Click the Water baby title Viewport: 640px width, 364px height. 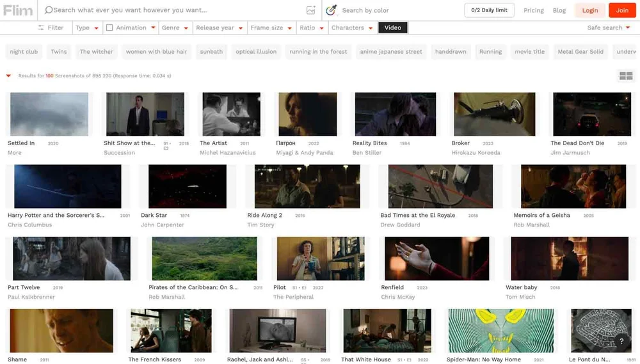[x=521, y=287]
